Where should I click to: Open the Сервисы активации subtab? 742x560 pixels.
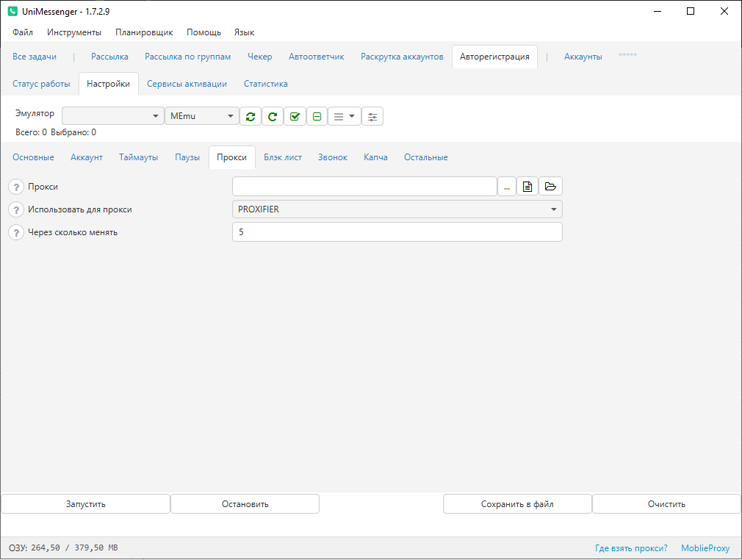coord(187,84)
